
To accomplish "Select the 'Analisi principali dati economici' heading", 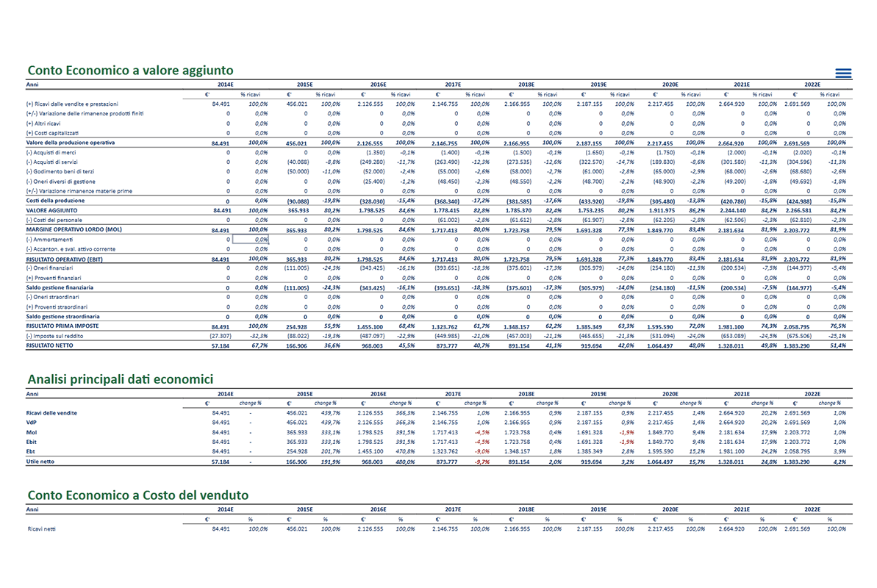I will [121, 379].
